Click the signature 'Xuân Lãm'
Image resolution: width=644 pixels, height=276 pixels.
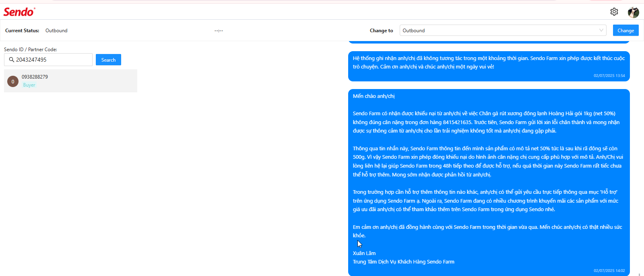pyautogui.click(x=364, y=253)
